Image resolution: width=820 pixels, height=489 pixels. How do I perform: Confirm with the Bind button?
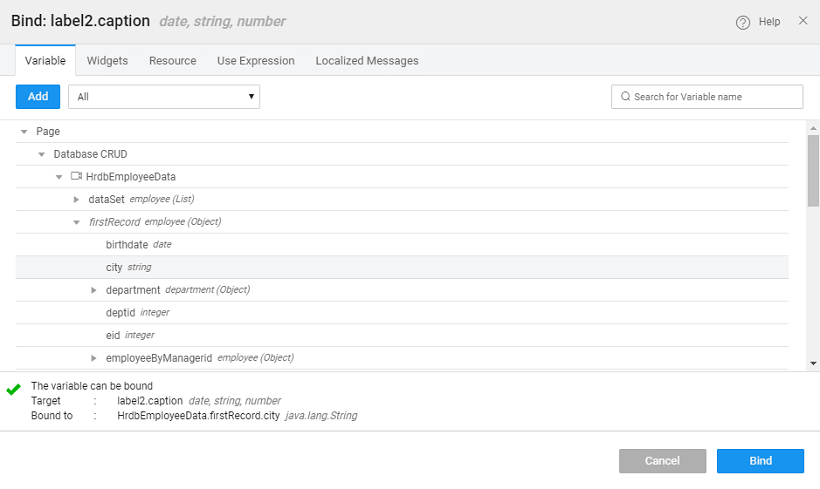tap(759, 461)
